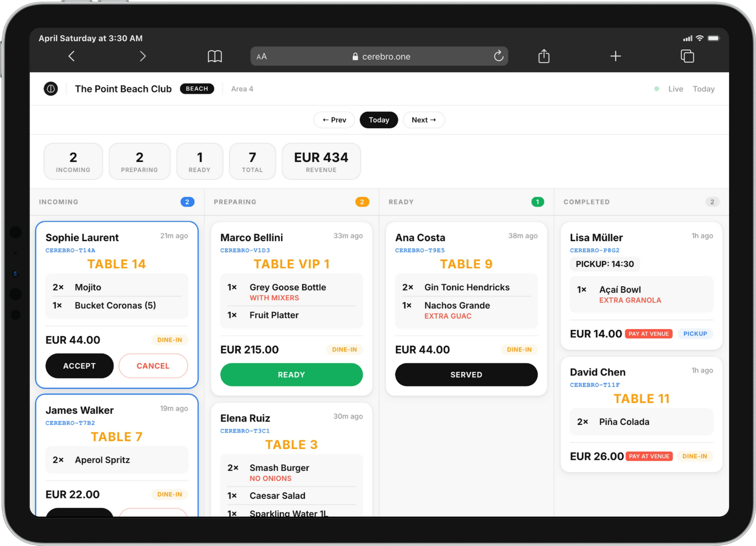This screenshot has height=546, width=756.
Task: Go forward using the browser forward arrow
Action: [143, 56]
